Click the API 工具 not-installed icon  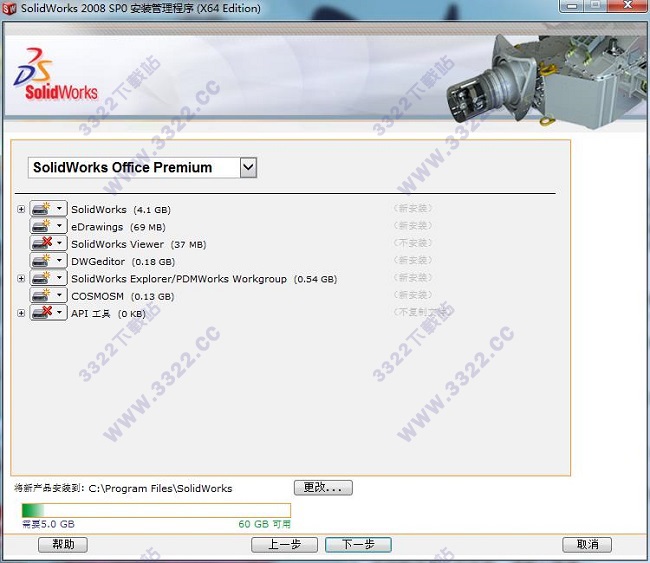[42, 313]
